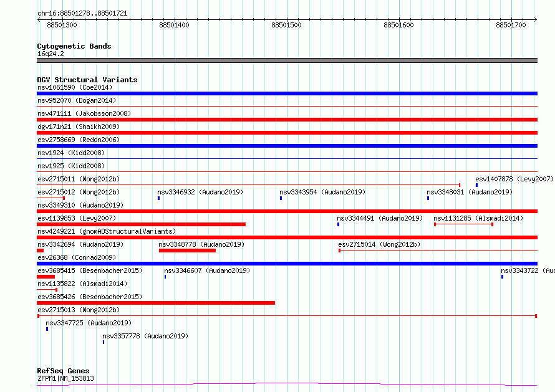Open dgv171n21 (Shaikh2009) variant
Image resolution: width=555 pixels, height=392 pixels.
point(79,127)
